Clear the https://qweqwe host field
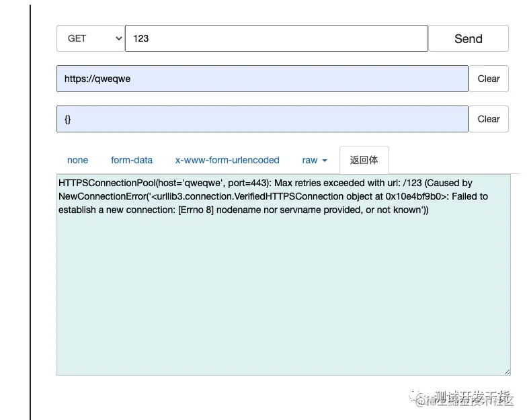This screenshot has width=527, height=420. [489, 79]
